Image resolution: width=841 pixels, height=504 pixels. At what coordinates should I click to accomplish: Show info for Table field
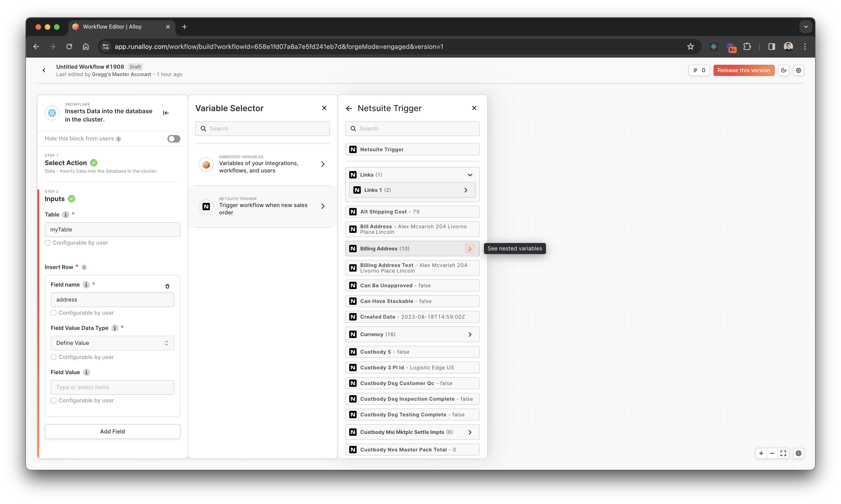point(66,215)
